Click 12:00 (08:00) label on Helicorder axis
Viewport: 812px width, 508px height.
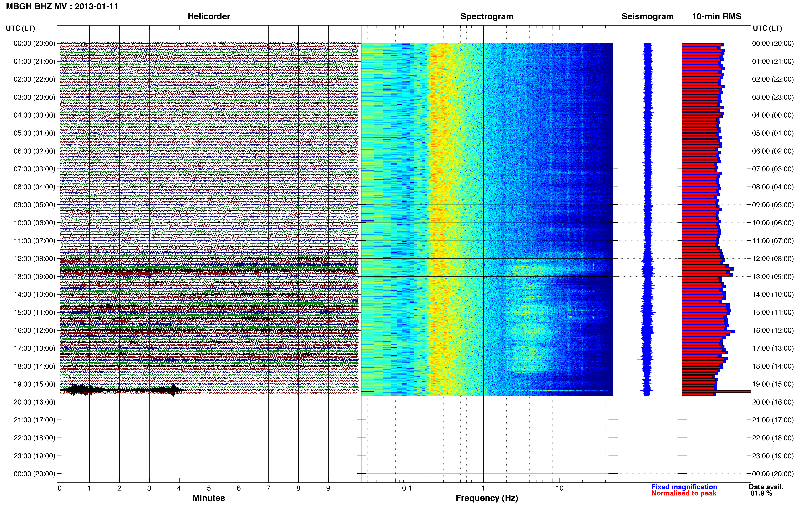pos(34,259)
